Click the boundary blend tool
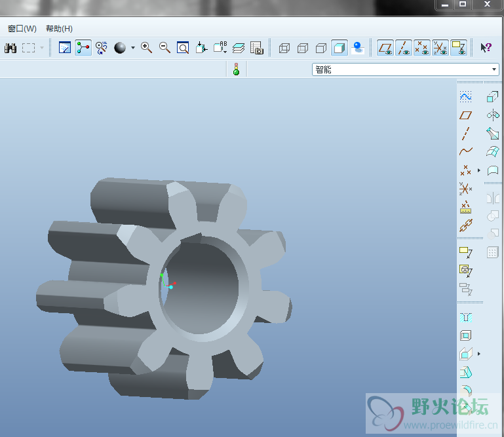Image resolution: width=504 pixels, height=437 pixels. [x=492, y=151]
